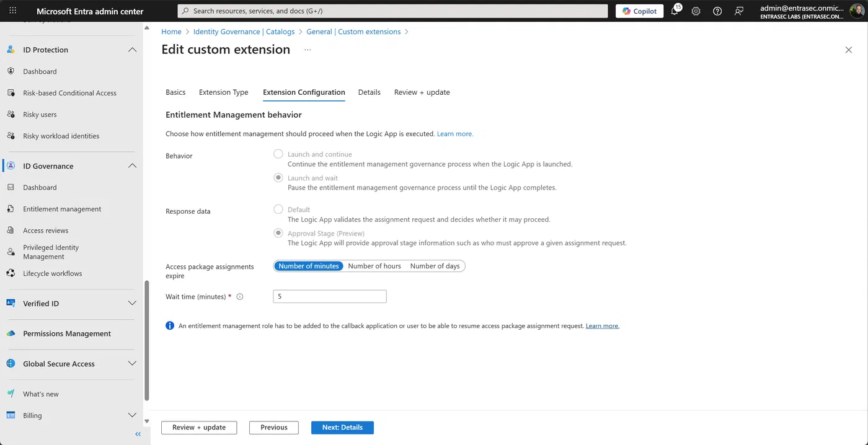Click the Copilot button

pyautogui.click(x=639, y=11)
